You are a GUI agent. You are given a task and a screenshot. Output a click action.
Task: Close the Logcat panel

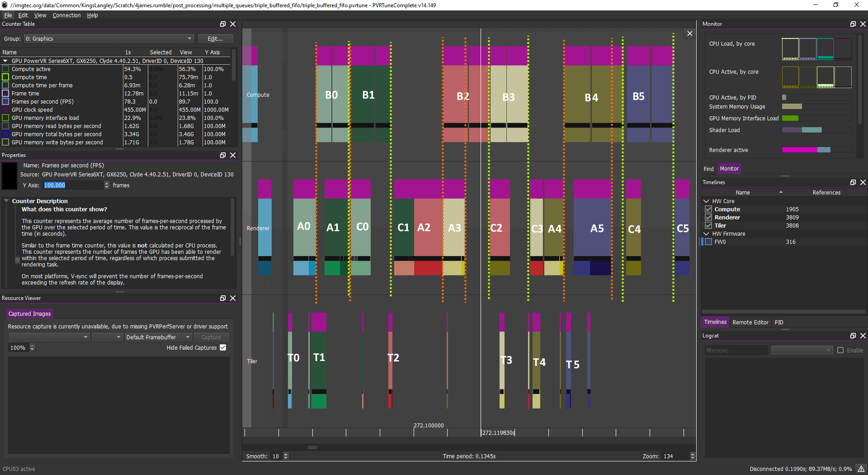(x=863, y=336)
